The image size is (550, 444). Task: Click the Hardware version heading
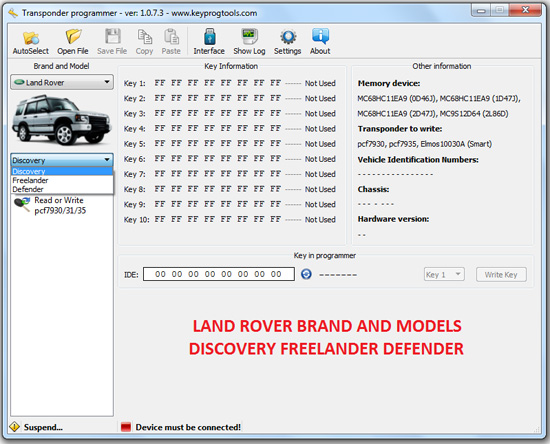[393, 219]
